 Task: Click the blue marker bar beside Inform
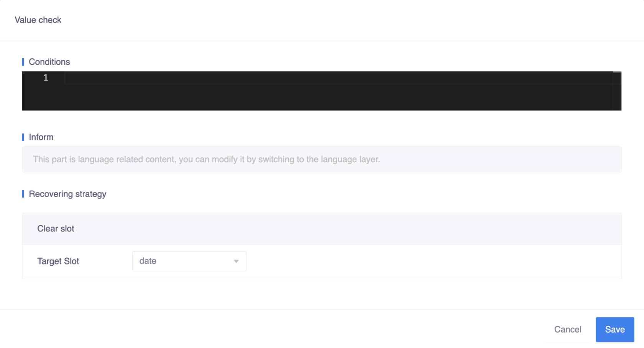[x=23, y=137]
